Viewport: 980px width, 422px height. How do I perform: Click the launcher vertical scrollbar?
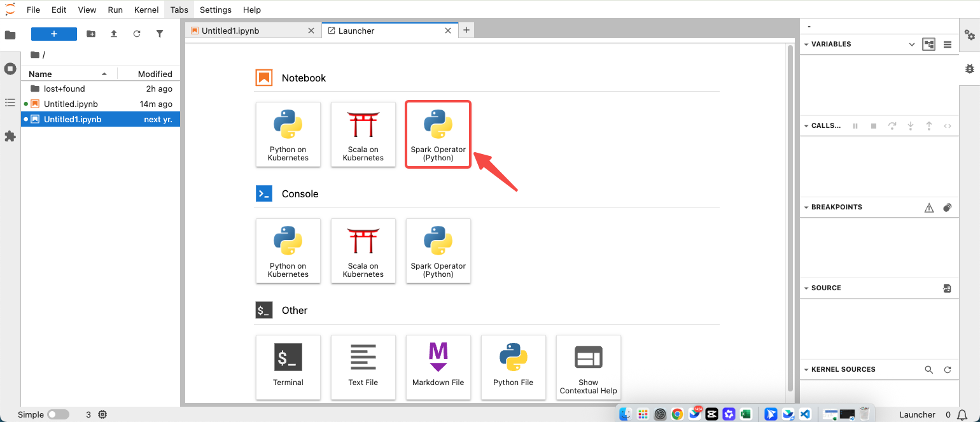(x=790, y=216)
